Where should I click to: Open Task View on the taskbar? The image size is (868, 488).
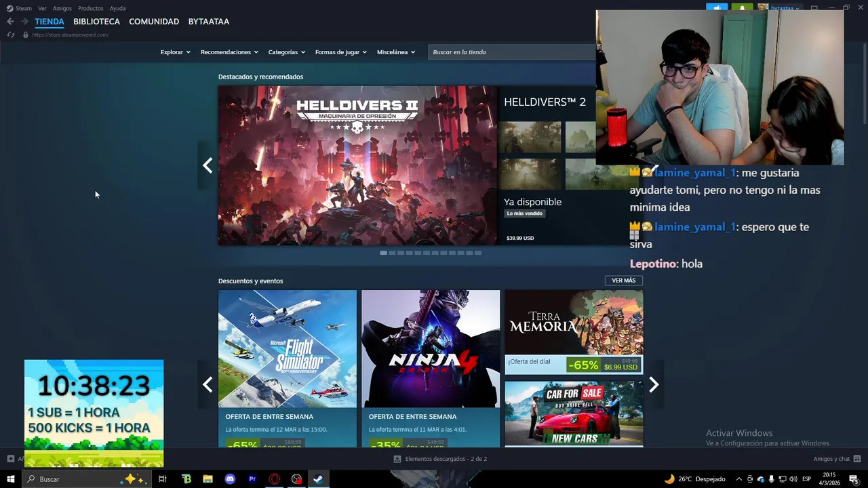[163, 479]
